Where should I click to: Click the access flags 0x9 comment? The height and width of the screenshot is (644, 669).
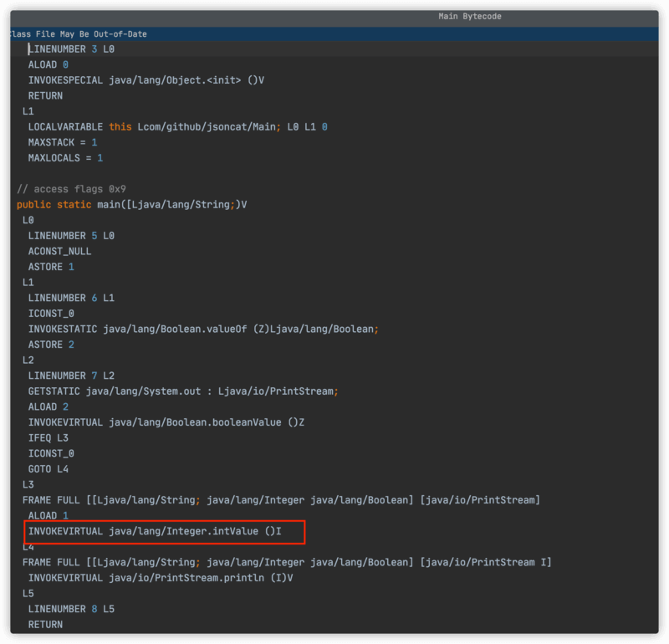pyautogui.click(x=71, y=189)
